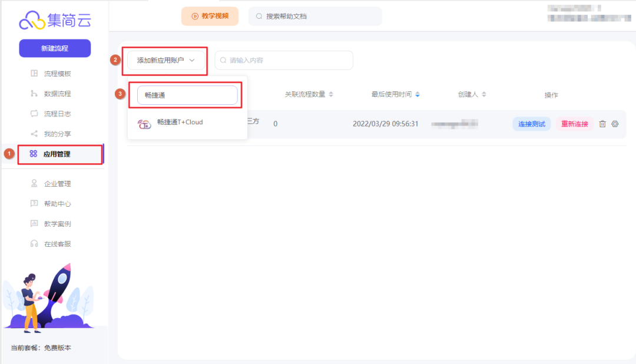Click the 操作 column header
The height and width of the screenshot is (364, 636).
551,95
